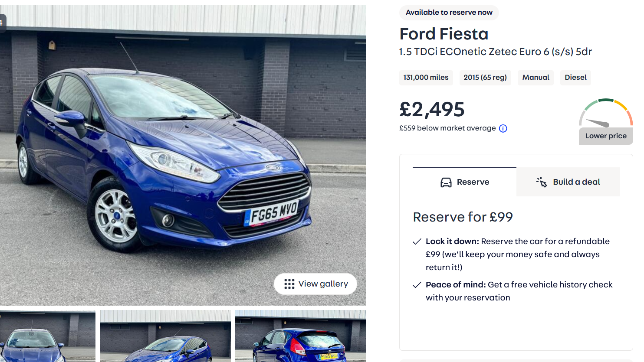The height and width of the screenshot is (362, 644).
Task: Click the car icon beside Reserve
Action: click(x=446, y=183)
